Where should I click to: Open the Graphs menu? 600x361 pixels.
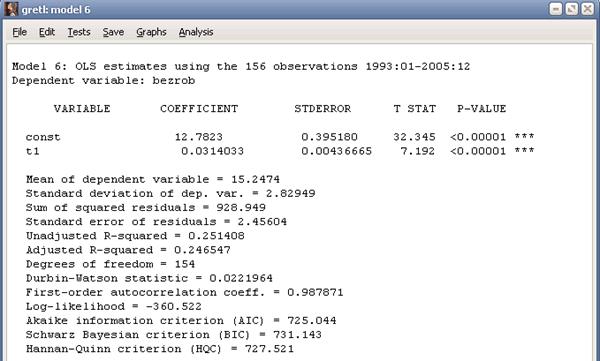click(151, 32)
